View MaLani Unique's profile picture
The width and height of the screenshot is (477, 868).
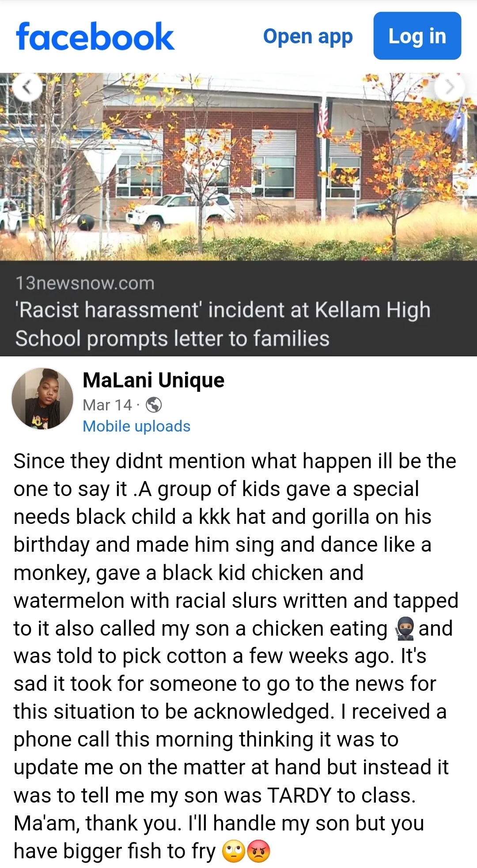coord(42,399)
